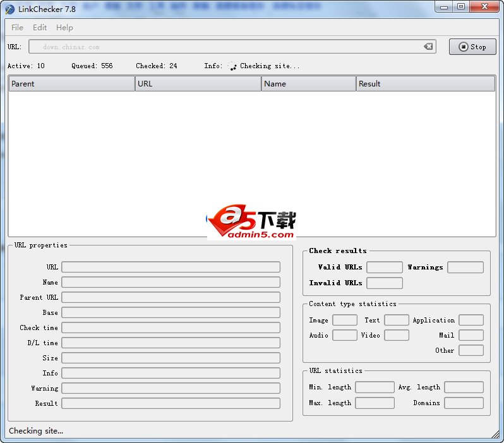Sort by the URL column header

tap(198, 83)
